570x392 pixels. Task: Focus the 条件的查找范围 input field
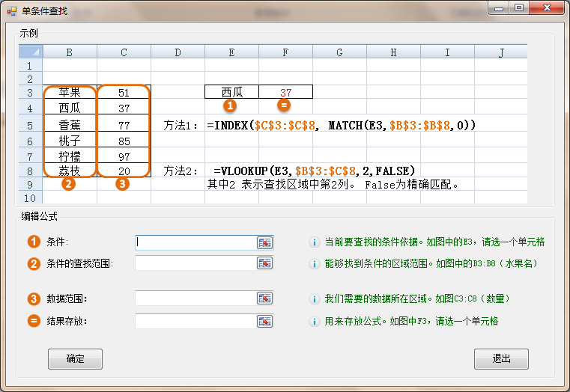[195, 263]
